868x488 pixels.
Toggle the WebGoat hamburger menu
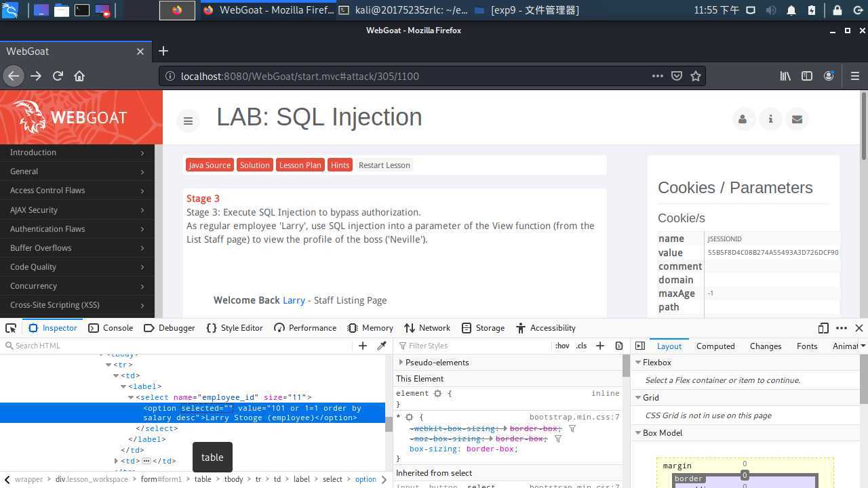[188, 121]
